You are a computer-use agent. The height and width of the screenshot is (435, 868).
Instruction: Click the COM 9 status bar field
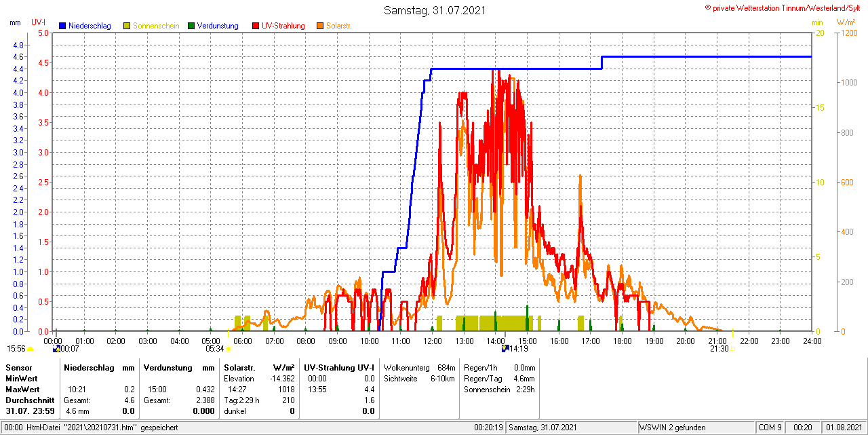click(x=770, y=428)
